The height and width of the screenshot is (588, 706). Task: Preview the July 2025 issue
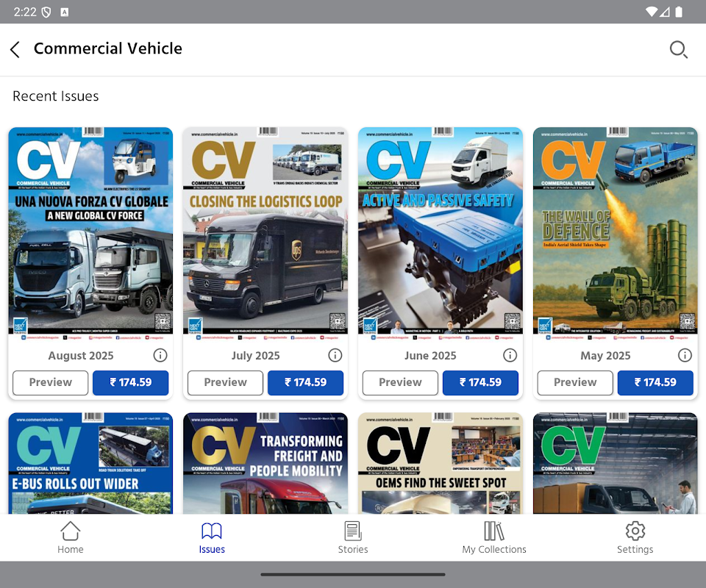[225, 383]
